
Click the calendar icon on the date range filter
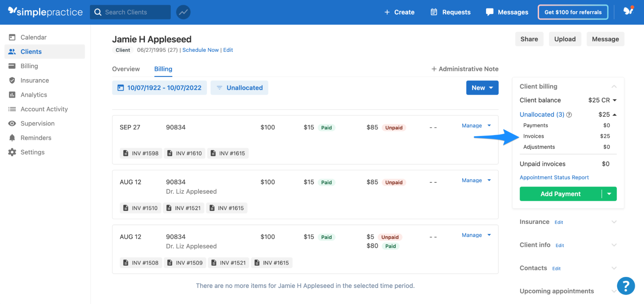click(120, 88)
